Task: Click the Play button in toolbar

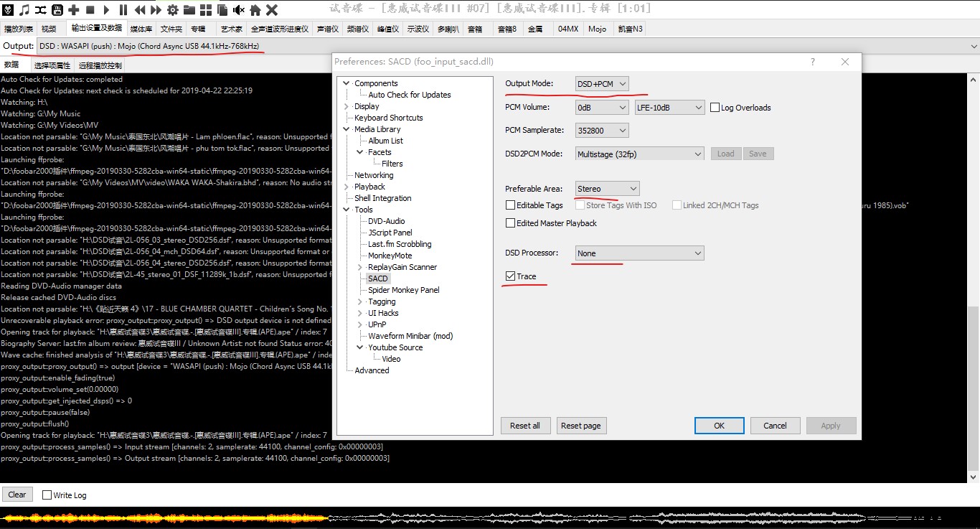Action: pyautogui.click(x=107, y=9)
